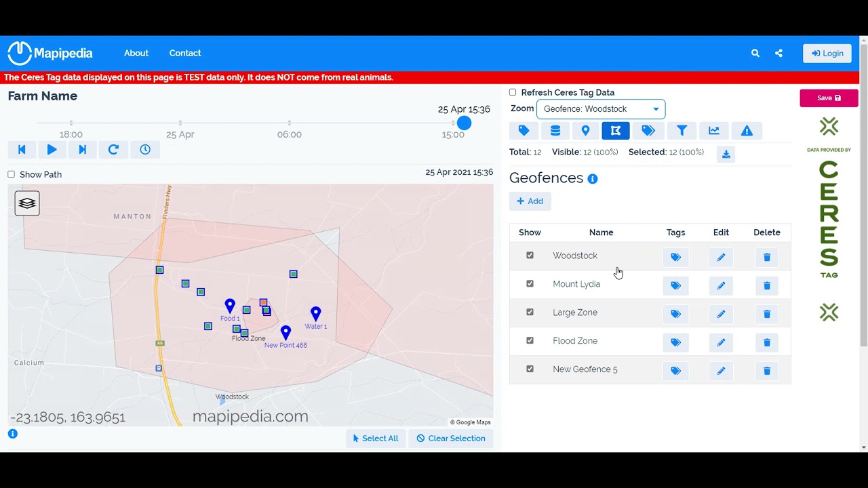Screen dimensions: 868x488
Task: Open the alerts warning triangle tab
Action: (747, 131)
